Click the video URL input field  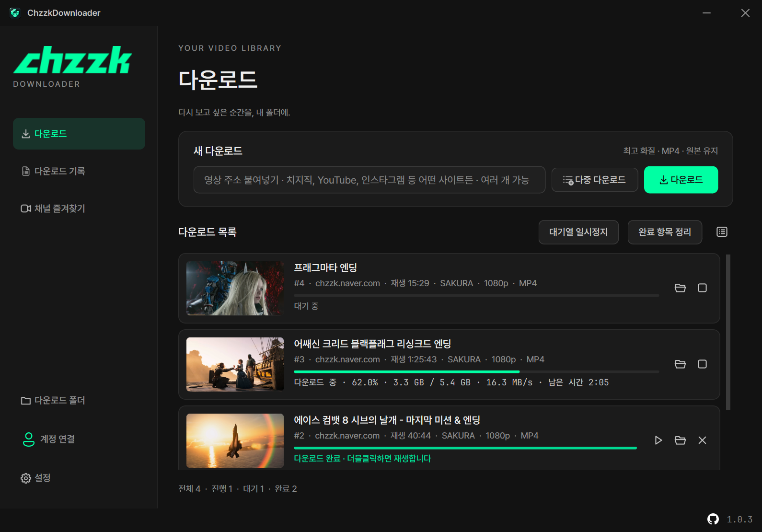[369, 180]
